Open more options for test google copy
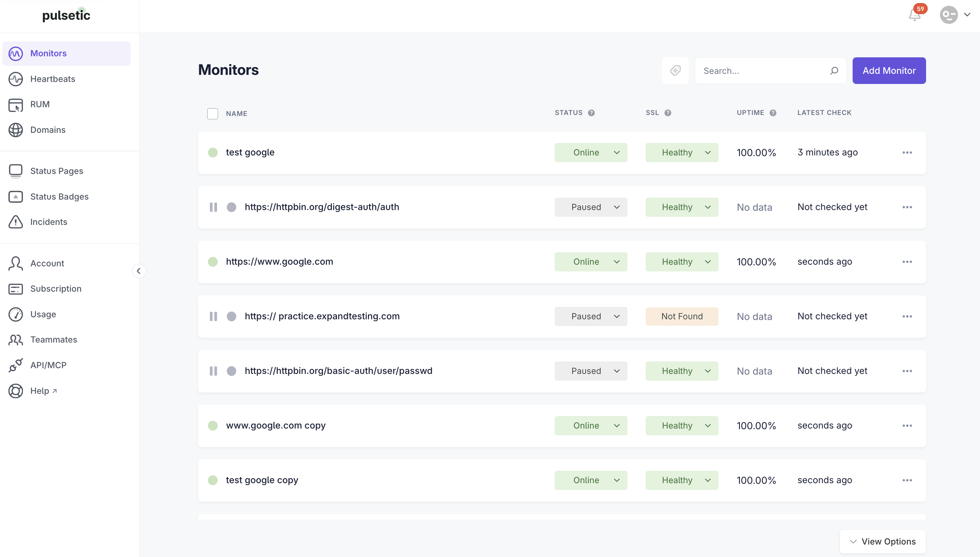This screenshot has height=557, width=980. [x=907, y=480]
